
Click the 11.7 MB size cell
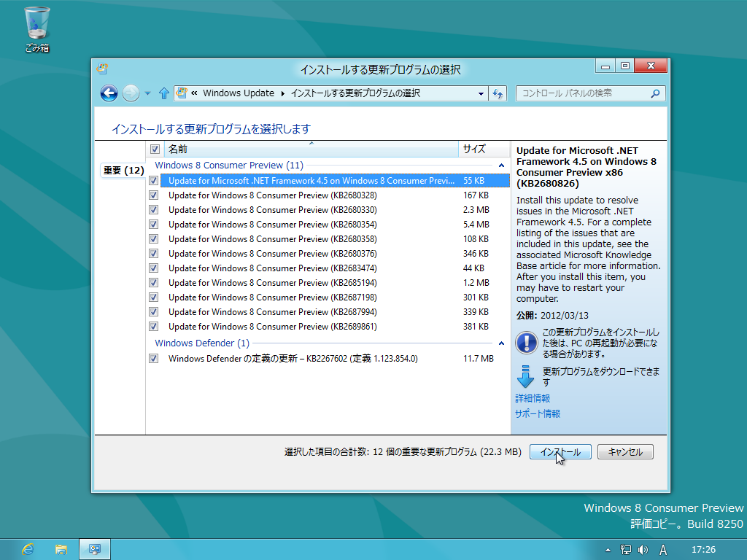[x=479, y=359]
